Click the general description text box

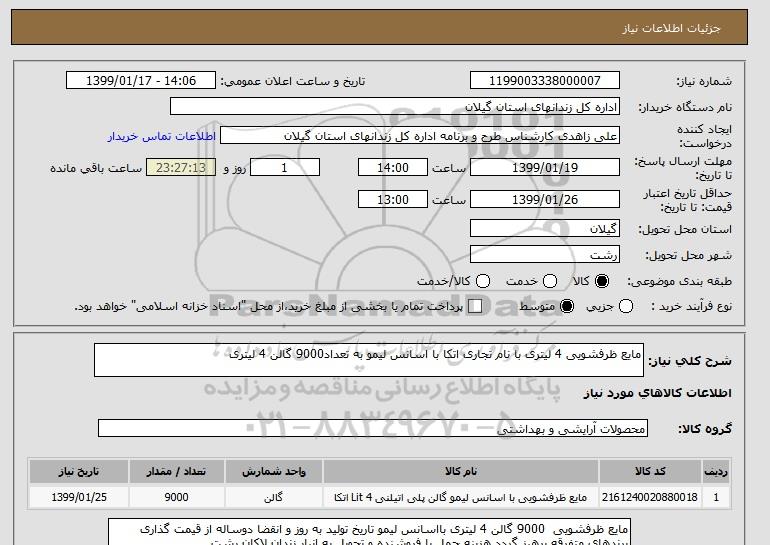coord(369,360)
